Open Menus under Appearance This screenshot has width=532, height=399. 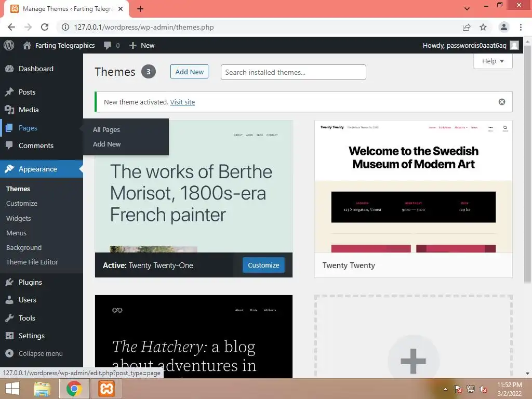point(16,233)
